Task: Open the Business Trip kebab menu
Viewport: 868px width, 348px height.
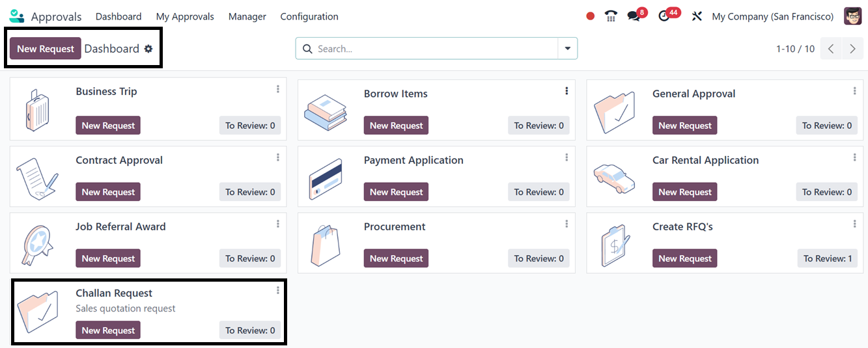Action: pyautogui.click(x=278, y=89)
